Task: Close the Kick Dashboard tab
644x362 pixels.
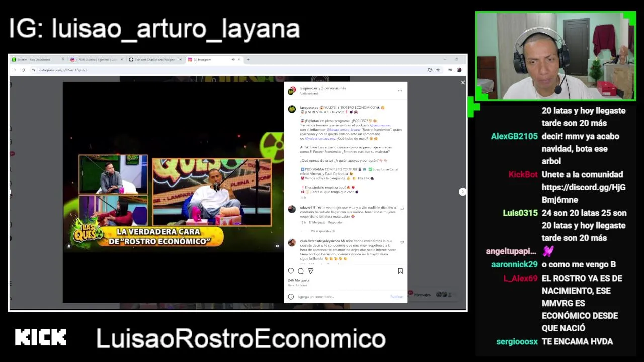Action: [x=63, y=59]
